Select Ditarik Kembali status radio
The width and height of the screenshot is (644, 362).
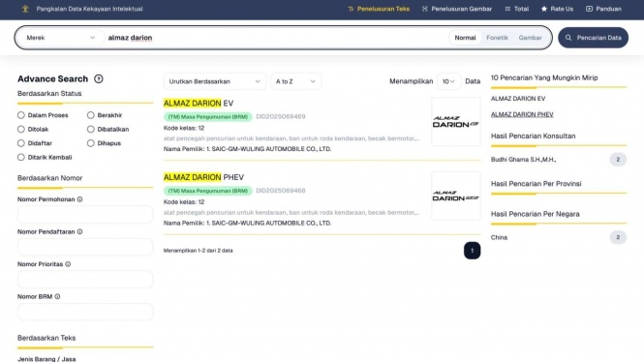21,157
